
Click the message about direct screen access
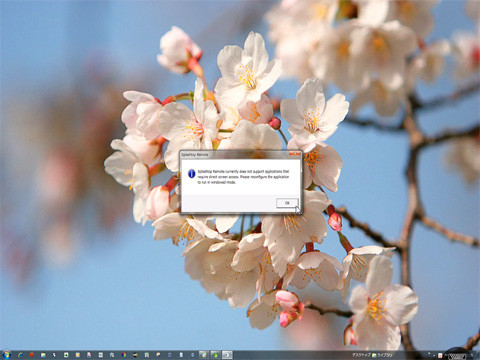243,177
